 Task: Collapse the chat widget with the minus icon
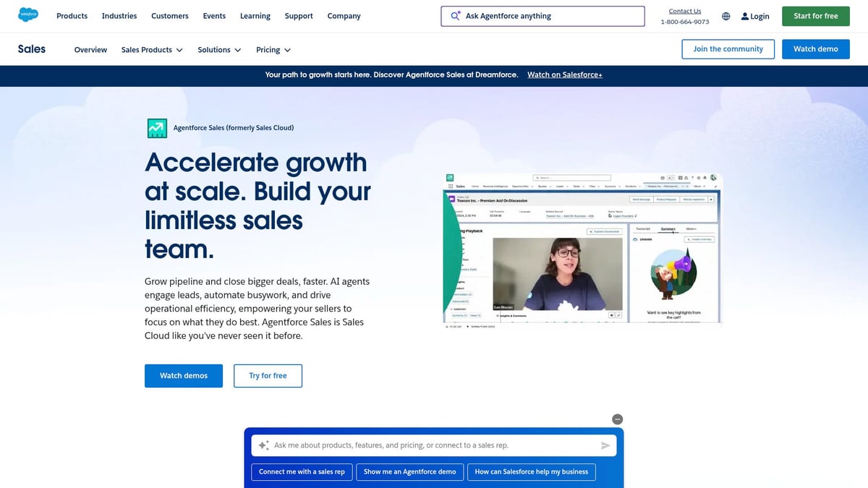[x=617, y=419]
